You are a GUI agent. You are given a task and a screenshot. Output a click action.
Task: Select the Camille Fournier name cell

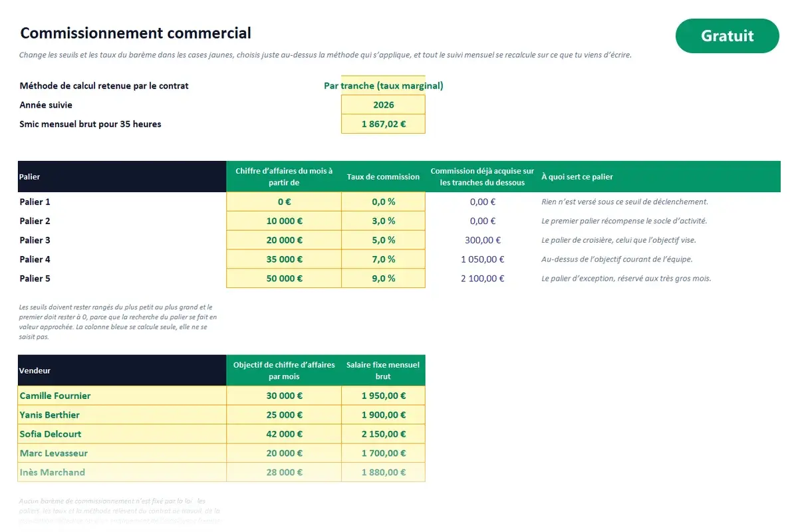[122, 396]
